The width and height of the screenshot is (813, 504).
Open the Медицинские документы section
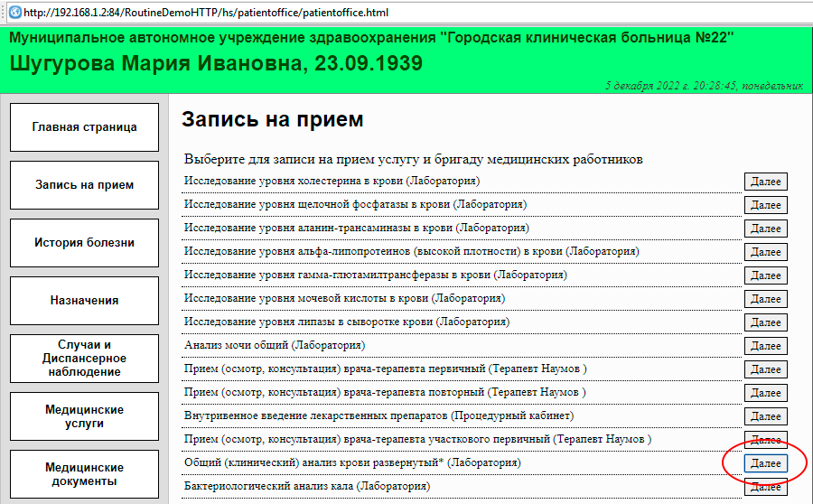[x=84, y=474]
